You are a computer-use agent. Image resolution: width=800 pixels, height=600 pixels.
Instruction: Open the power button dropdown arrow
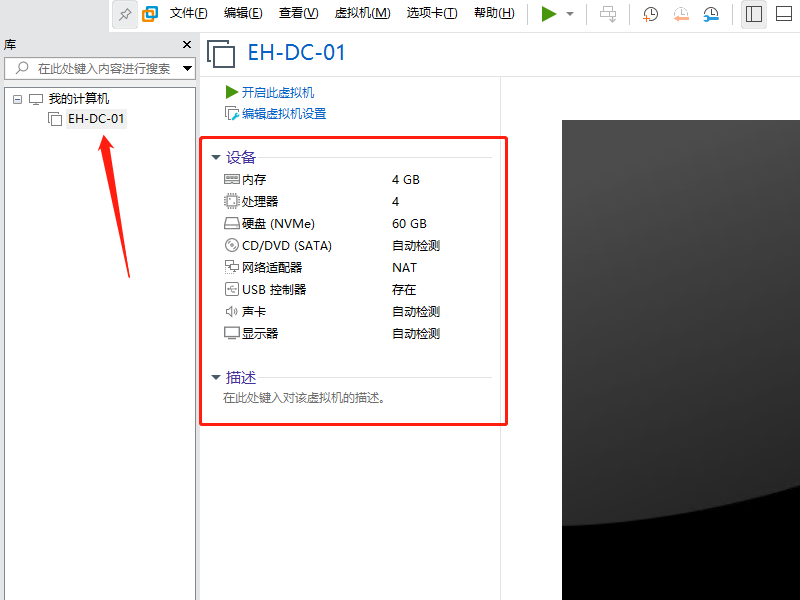(x=568, y=14)
